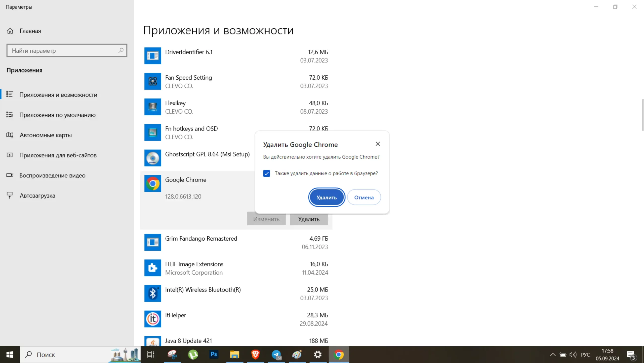Image resolution: width=644 pixels, height=363 pixels.
Task: Open Приложения по умолчанию section
Action: click(x=57, y=115)
